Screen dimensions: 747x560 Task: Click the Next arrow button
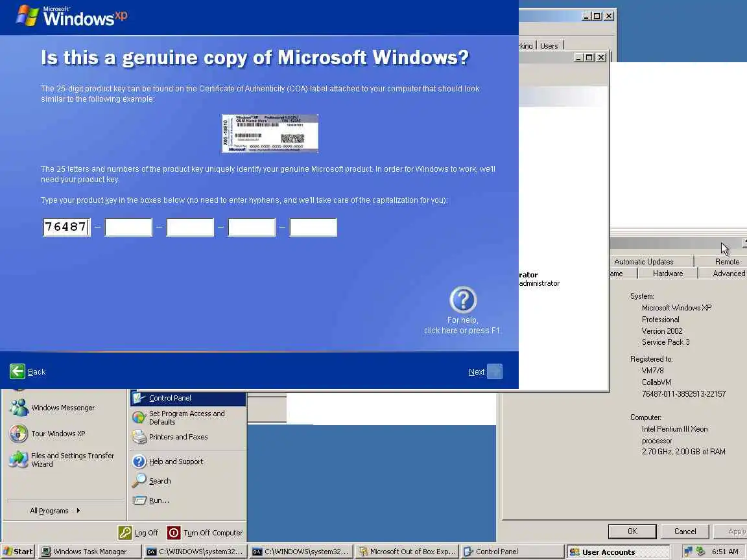pyautogui.click(x=495, y=371)
